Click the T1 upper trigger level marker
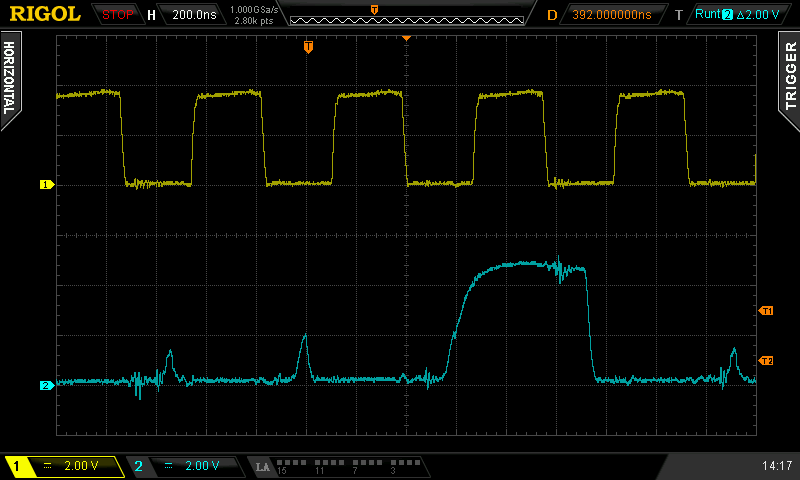The image size is (800, 480). (767, 311)
